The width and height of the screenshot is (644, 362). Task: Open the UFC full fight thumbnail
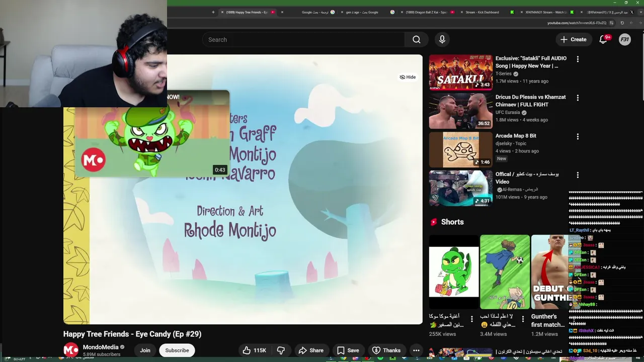tap(461, 111)
